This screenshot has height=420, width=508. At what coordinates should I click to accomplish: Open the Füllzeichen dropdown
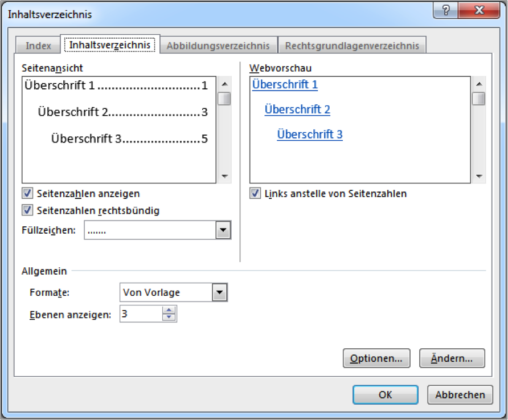pos(223,230)
